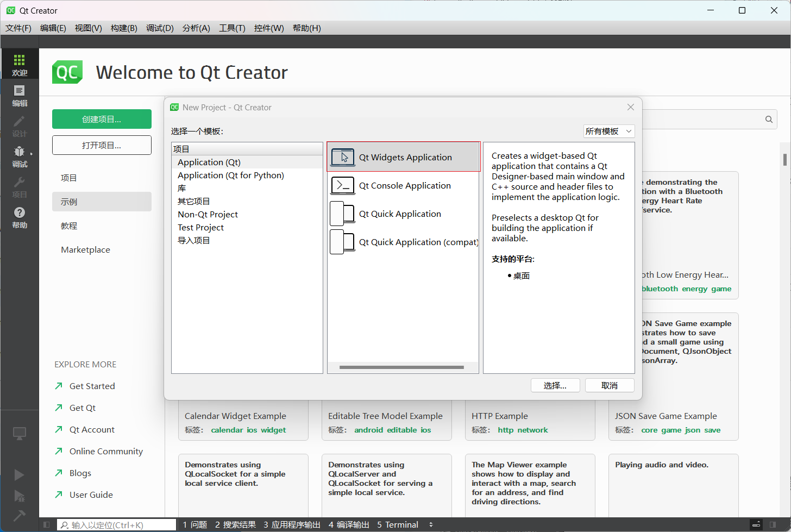The height and width of the screenshot is (532, 791).
Task: Open the 帮助(H) menu
Action: pos(307,28)
